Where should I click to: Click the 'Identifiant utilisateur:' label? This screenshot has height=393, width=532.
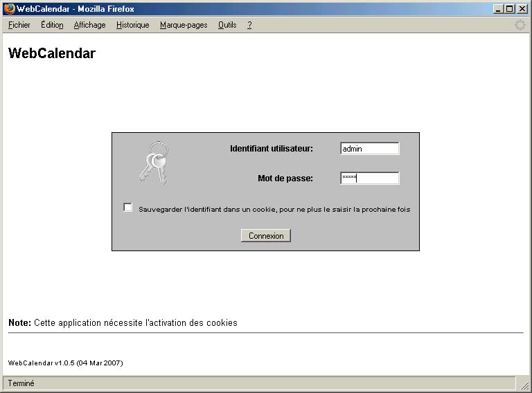pyautogui.click(x=272, y=148)
